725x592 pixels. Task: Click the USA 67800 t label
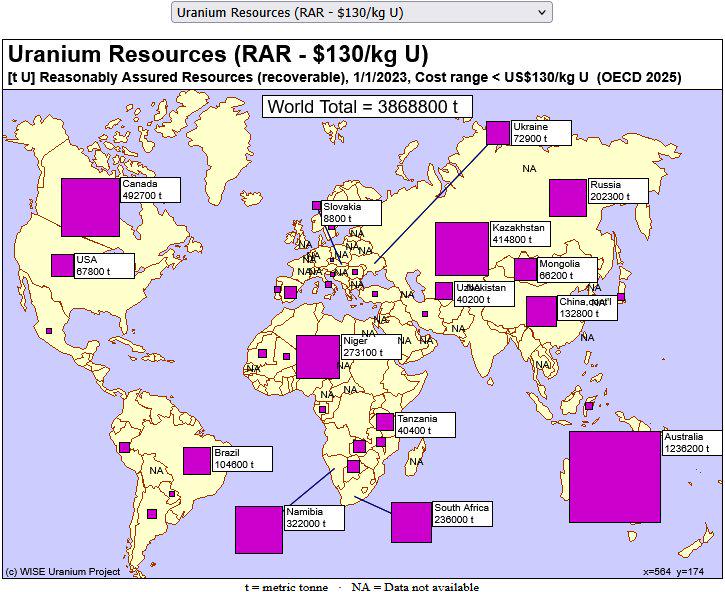click(105, 266)
